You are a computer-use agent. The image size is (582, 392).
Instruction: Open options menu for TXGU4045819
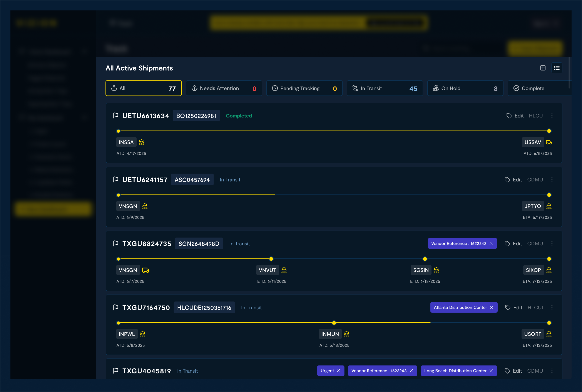(x=552, y=371)
